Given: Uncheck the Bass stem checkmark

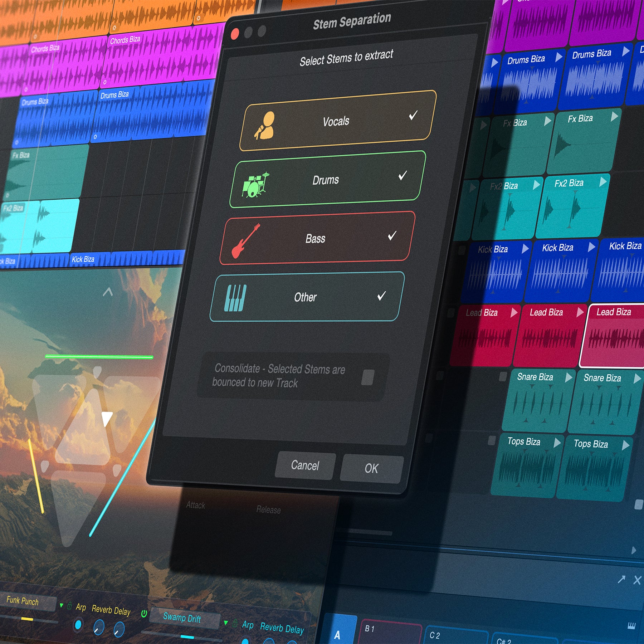Looking at the screenshot, I should coord(392,236).
